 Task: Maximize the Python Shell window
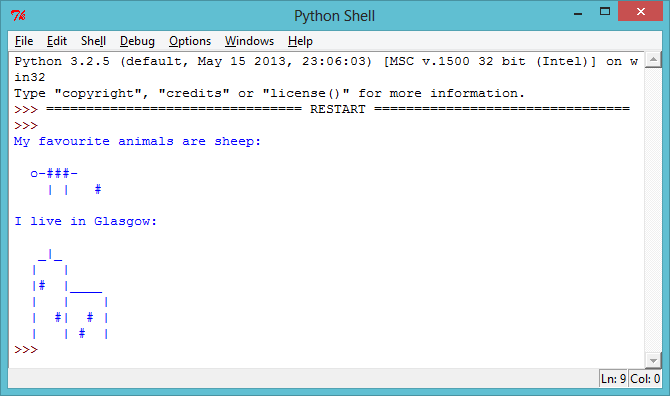tap(605, 12)
